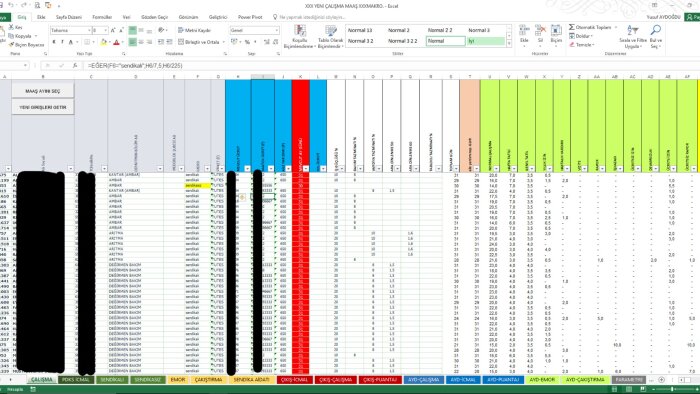Image resolution: width=700 pixels, height=394 pixels.
Task: Apply the green İyi cell style
Action: coord(486,41)
